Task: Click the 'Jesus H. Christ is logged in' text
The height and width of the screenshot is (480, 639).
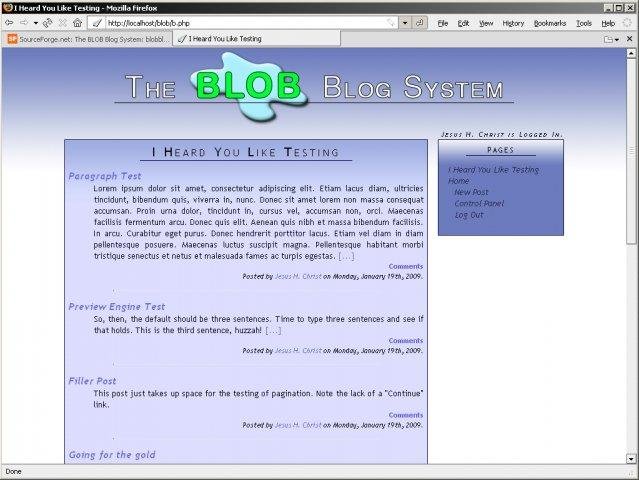Action: coord(502,134)
